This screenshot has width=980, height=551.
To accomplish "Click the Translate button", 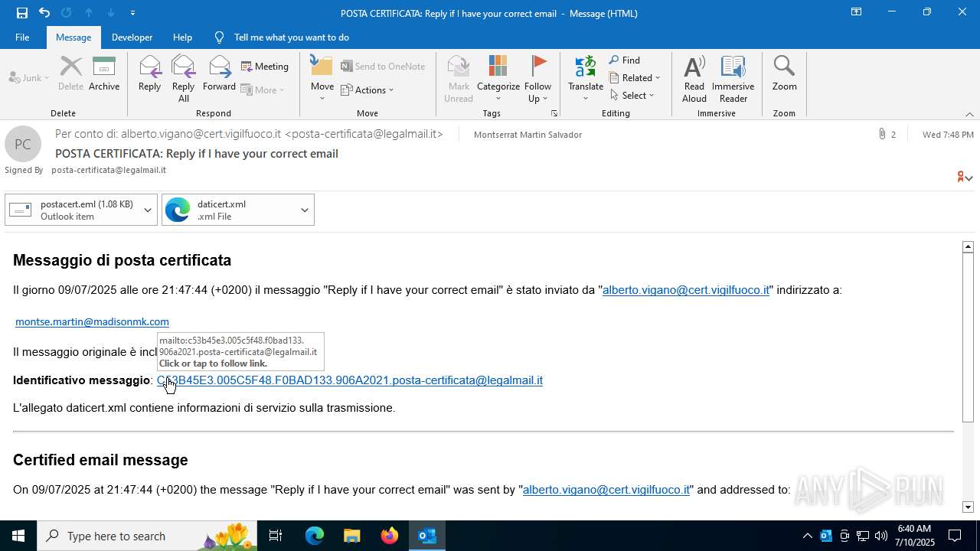I will pos(586,79).
